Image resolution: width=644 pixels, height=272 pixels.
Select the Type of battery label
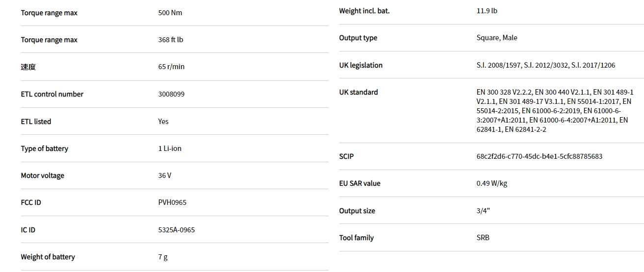click(44, 148)
